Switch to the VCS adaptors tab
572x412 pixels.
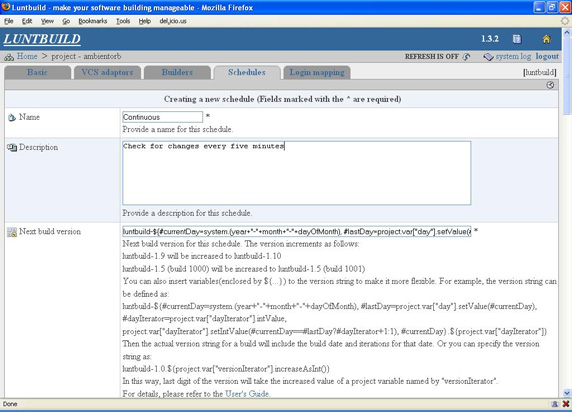coord(107,72)
